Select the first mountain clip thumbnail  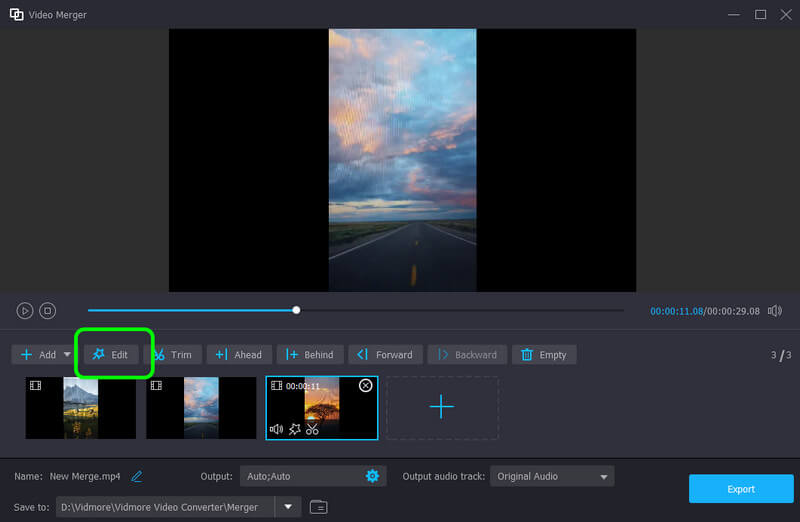click(x=80, y=408)
